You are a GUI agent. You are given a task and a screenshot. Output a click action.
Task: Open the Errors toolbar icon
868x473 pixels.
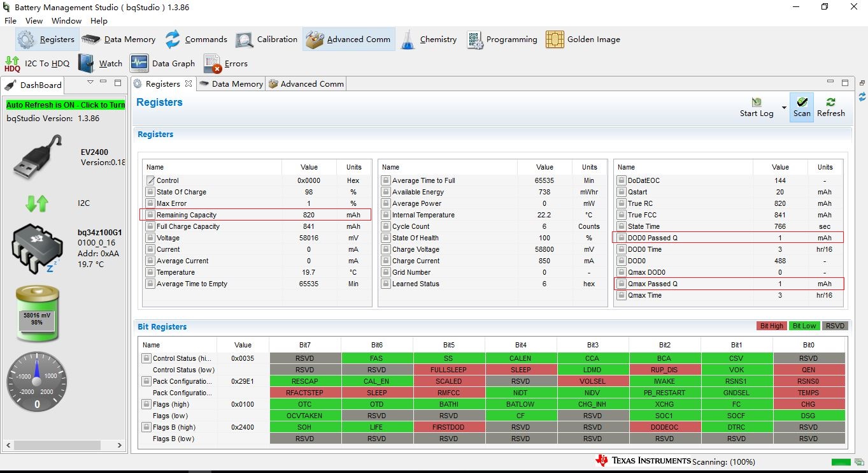point(213,64)
